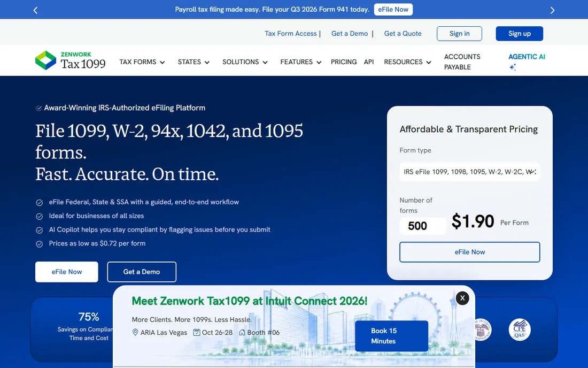588x368 pixels.
Task: Click the 'Fast. Accurate. On time.' headline
Action: [x=127, y=174]
